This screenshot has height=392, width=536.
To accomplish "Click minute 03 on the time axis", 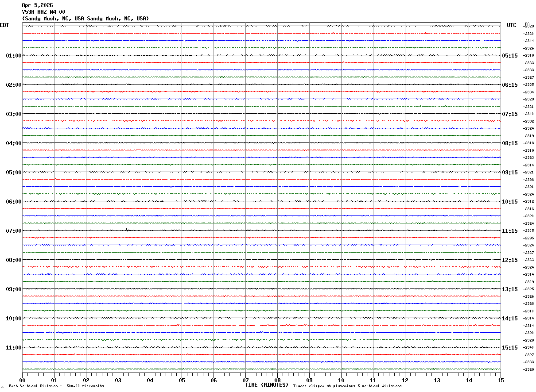I will tap(118, 380).
